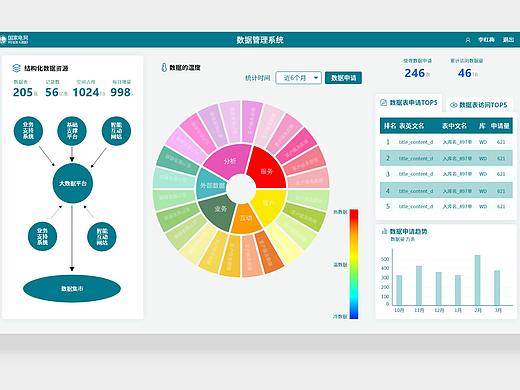Viewport: 520px width, 390px height.
Task: Click the 结构化数据资源 database icon
Action: (x=16, y=68)
